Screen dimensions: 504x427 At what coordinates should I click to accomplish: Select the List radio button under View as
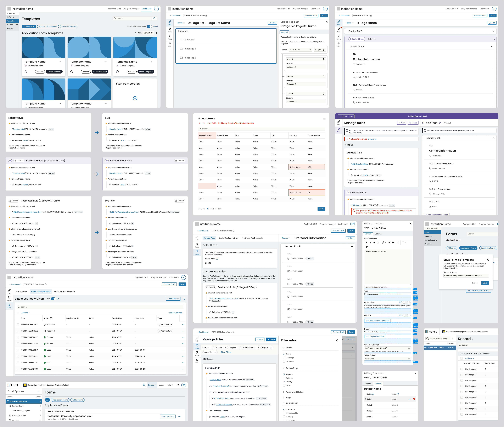[217, 209]
